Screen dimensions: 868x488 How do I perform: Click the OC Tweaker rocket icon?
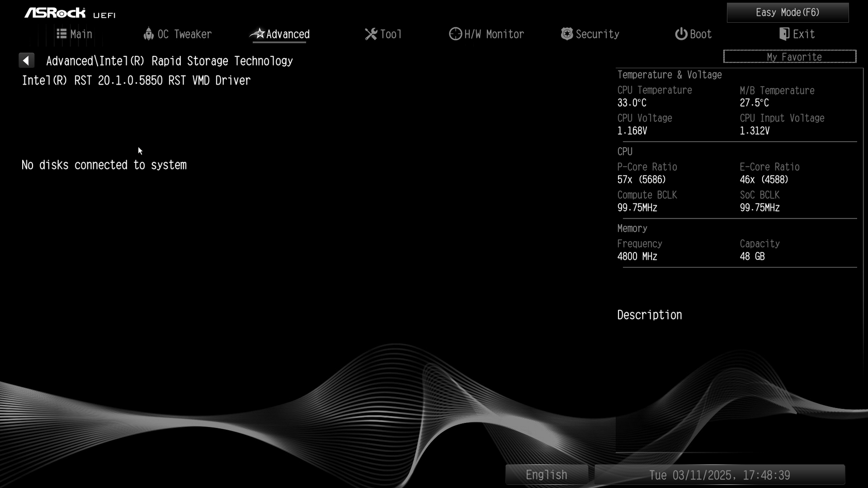coord(148,34)
